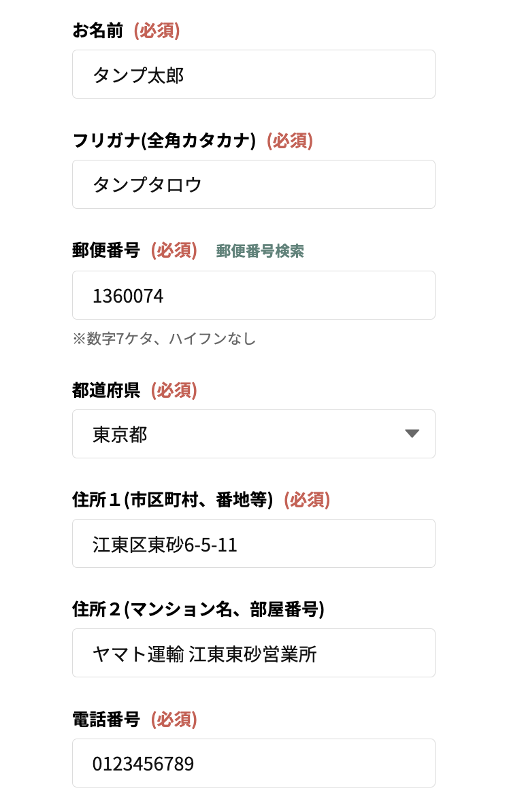
Task: Select the 東京都 prefecture selector
Action: pyautogui.click(x=254, y=434)
